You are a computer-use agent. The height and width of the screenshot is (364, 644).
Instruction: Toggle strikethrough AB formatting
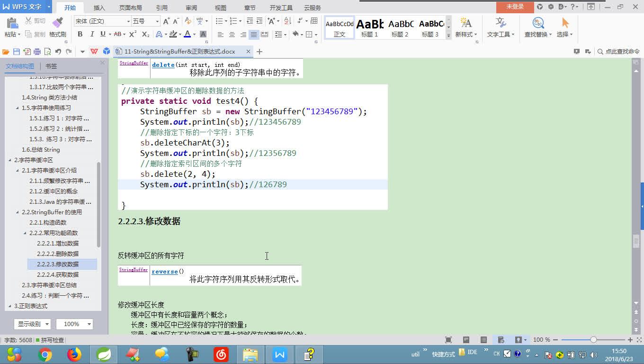point(117,34)
